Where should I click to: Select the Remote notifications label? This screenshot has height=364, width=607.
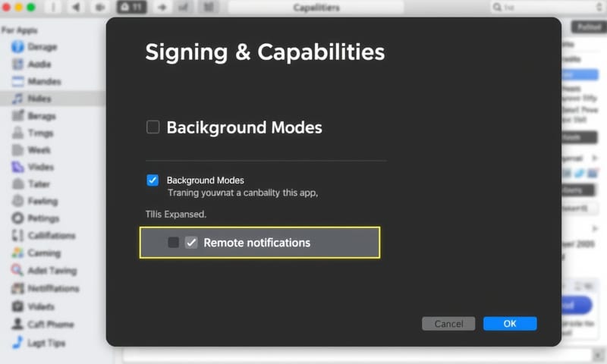256,243
